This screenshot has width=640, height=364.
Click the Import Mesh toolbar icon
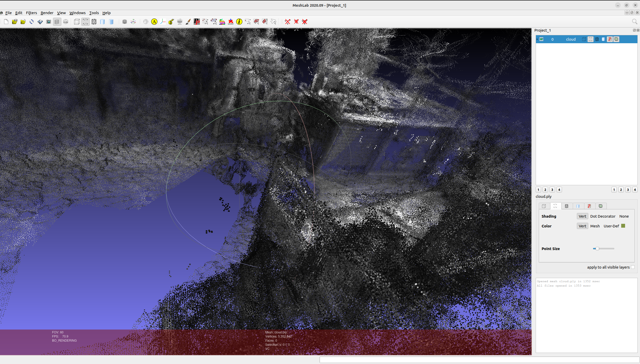pyautogui.click(x=23, y=22)
